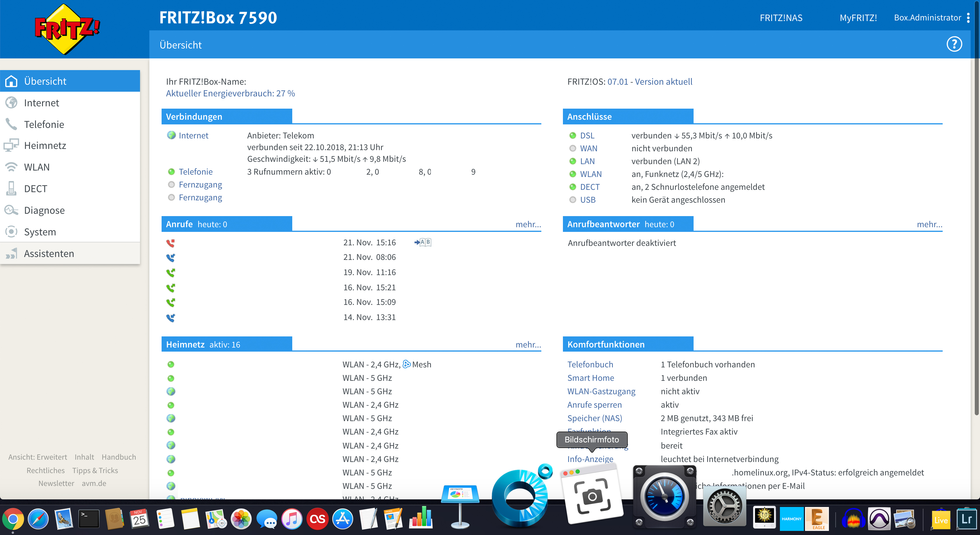Open the Telefonbuch link under Komfortfunktionen
Screen dimensions: 980x535
(590, 364)
